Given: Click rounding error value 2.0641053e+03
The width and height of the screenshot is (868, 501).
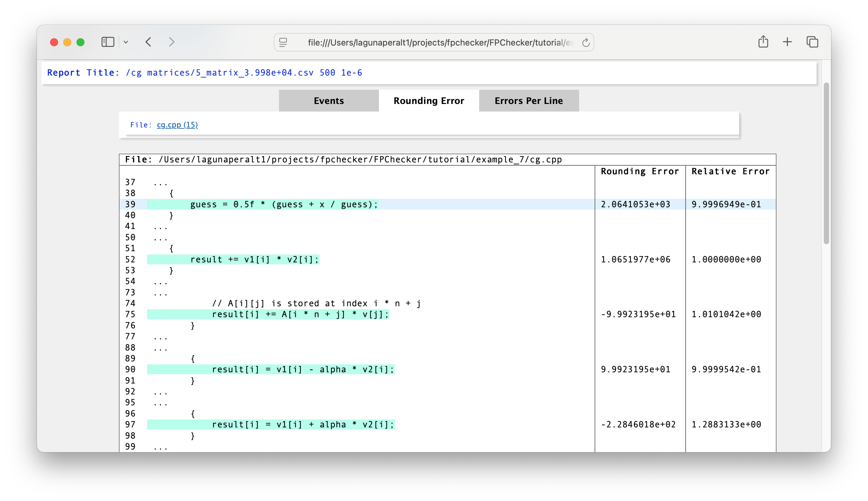Looking at the screenshot, I should pyautogui.click(x=635, y=204).
